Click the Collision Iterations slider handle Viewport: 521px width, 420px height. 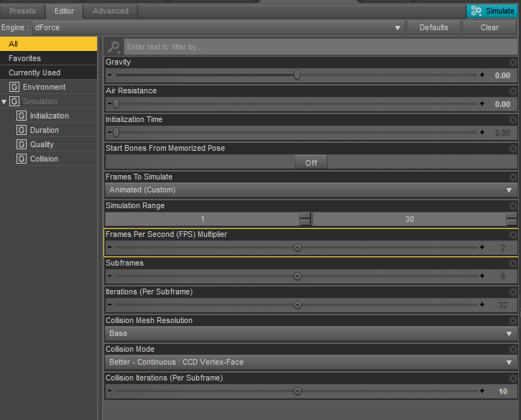pyautogui.click(x=298, y=391)
